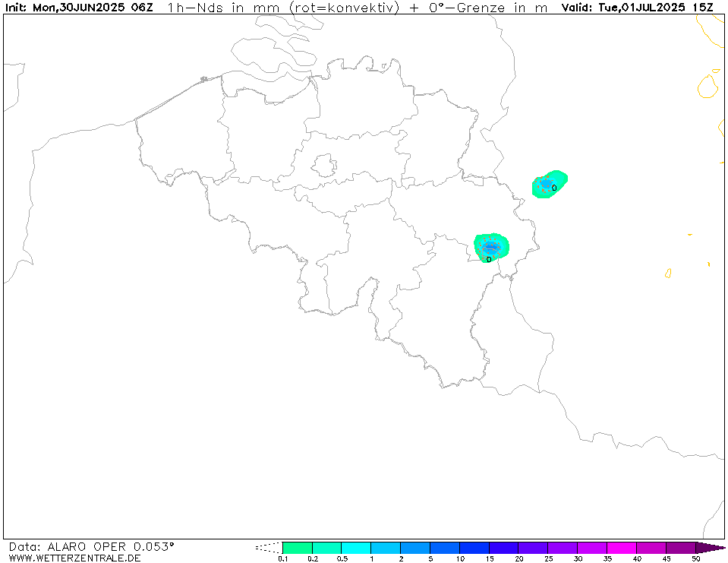The width and height of the screenshot is (728, 563).
Task: Pick the 45–50 mm legend swatch
Action: click(x=680, y=548)
